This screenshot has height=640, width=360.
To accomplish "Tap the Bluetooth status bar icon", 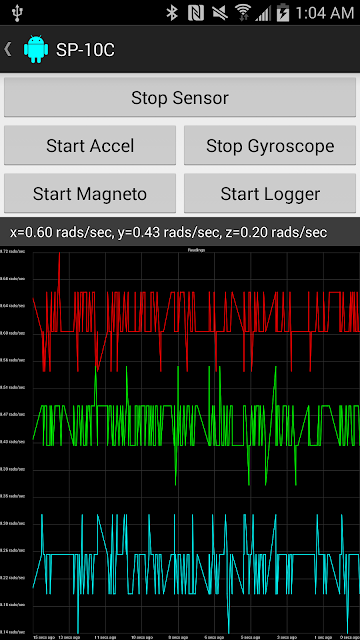I will (x=172, y=13).
